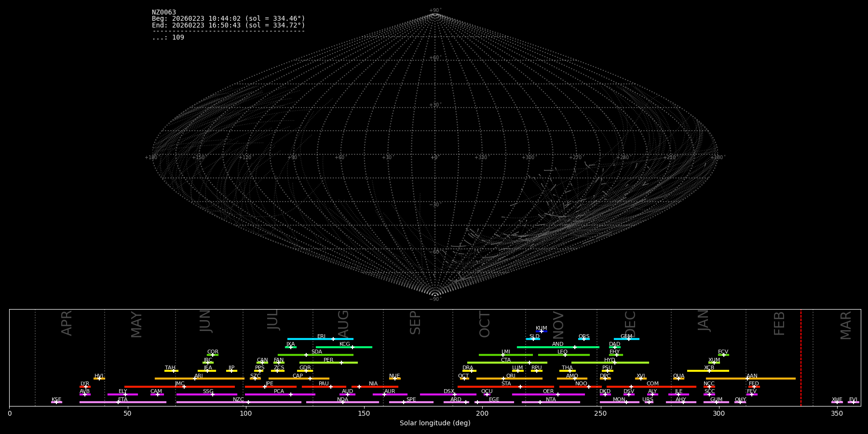
Task: Click the "KCG" shower label
Action: 345,344
